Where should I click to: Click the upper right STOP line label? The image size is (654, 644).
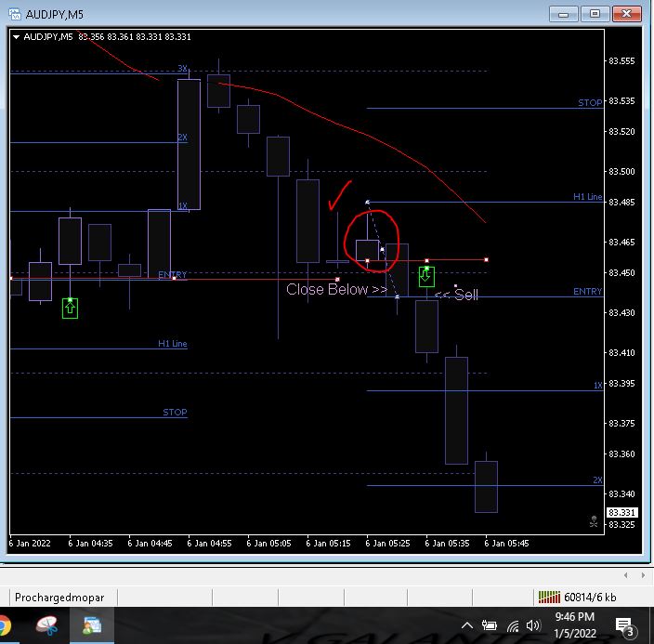click(x=590, y=102)
